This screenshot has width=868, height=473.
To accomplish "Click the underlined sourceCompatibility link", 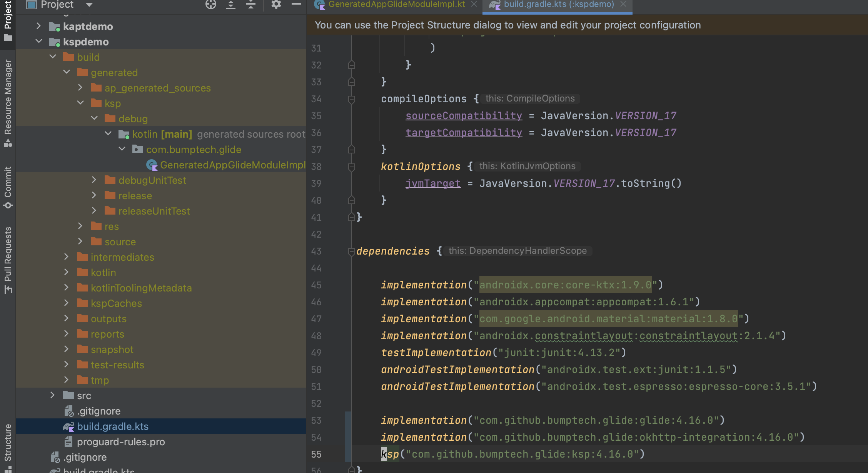I will 463,115.
